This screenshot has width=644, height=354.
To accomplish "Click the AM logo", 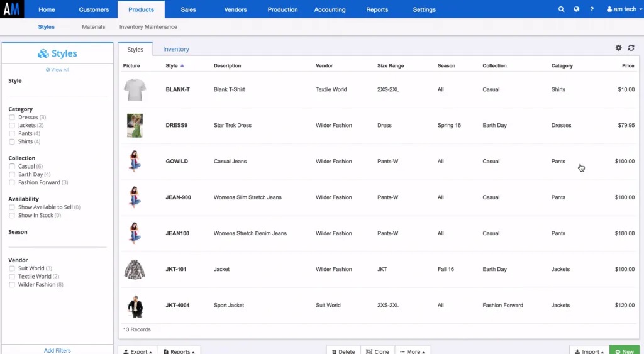I will click(x=12, y=9).
